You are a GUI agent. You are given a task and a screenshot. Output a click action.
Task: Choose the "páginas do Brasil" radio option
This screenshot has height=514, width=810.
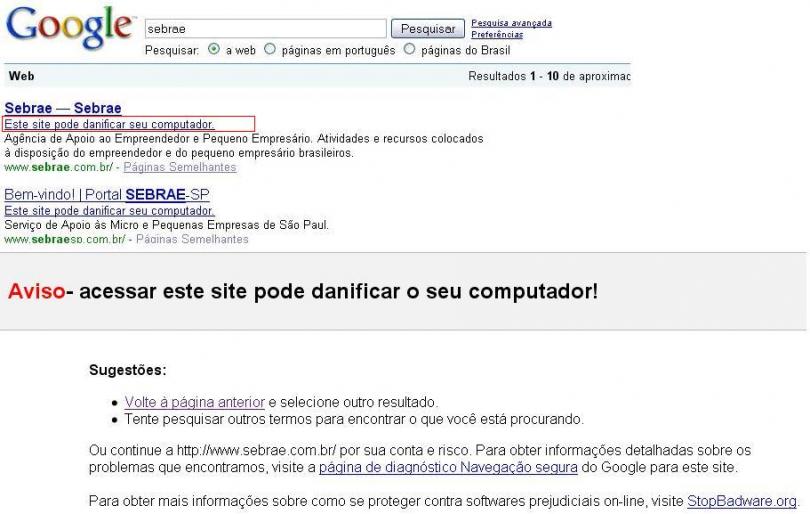pyautogui.click(x=409, y=50)
